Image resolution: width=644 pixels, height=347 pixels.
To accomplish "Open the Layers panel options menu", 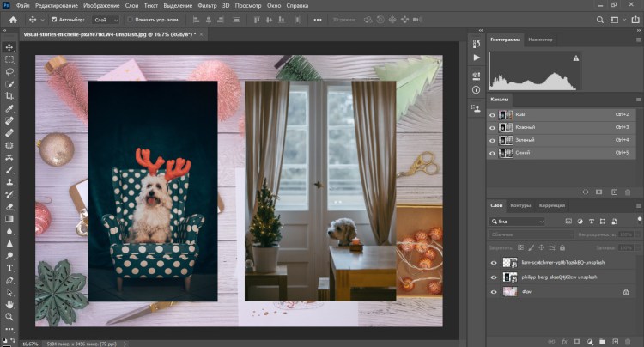I will [638, 206].
